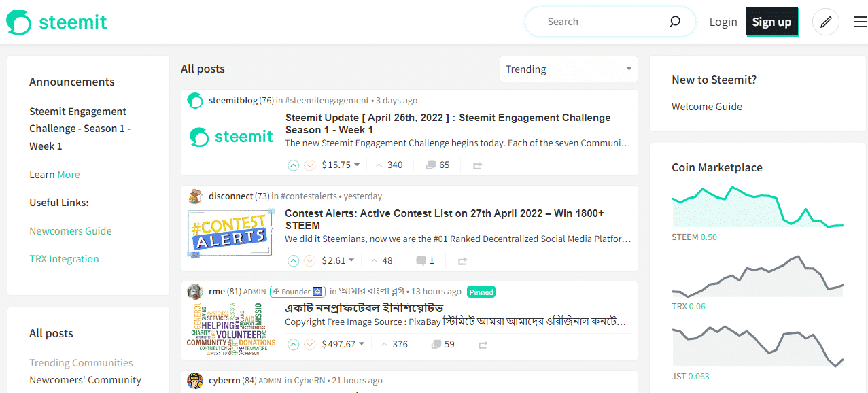Open the Bengali post title by rme
Image resolution: width=868 pixels, height=393 pixels.
pos(364,308)
